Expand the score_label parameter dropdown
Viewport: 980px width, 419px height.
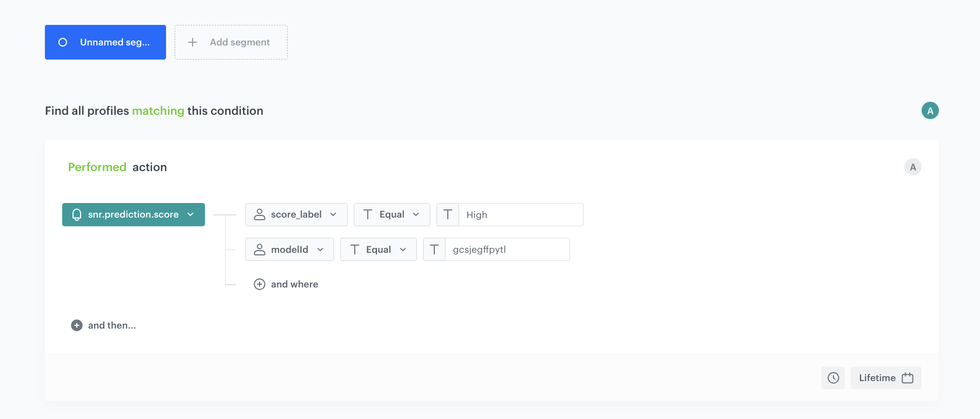tap(296, 215)
